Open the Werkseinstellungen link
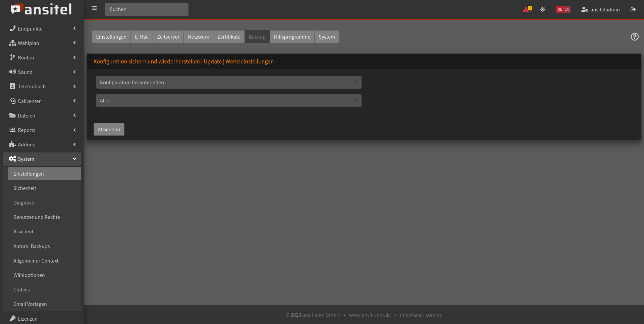Image resolution: width=644 pixels, height=324 pixels. (x=250, y=61)
